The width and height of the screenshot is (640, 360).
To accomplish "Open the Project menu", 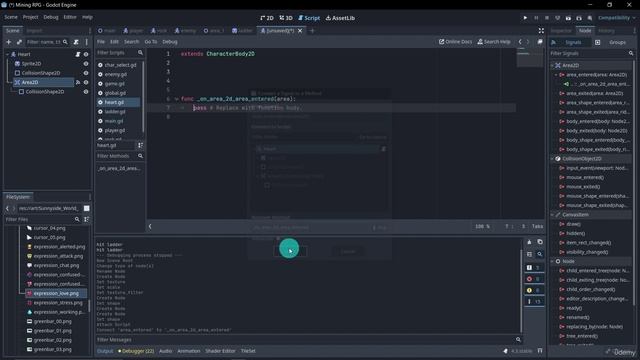I will [31, 17].
